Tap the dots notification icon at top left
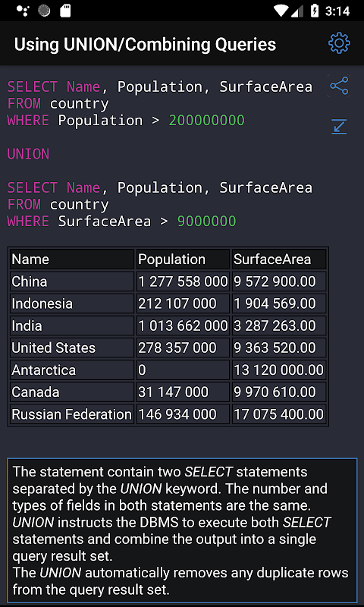 coord(23,11)
